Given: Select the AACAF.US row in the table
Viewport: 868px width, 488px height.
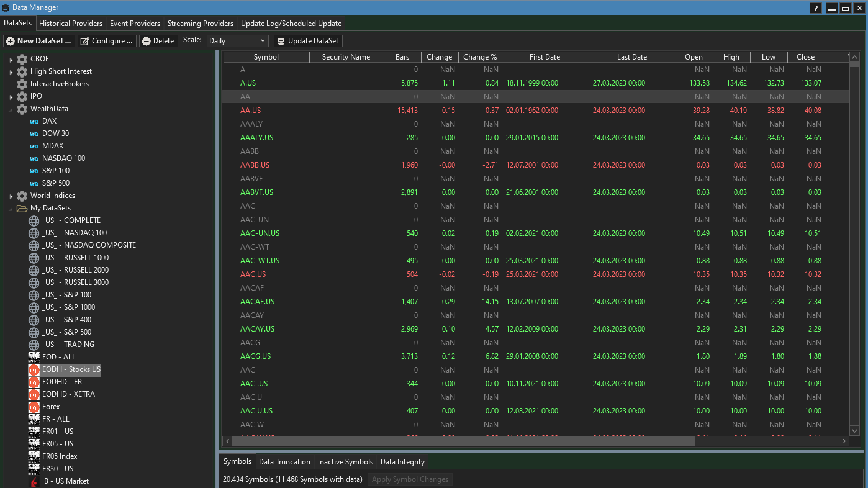Looking at the screenshot, I should coord(257,302).
